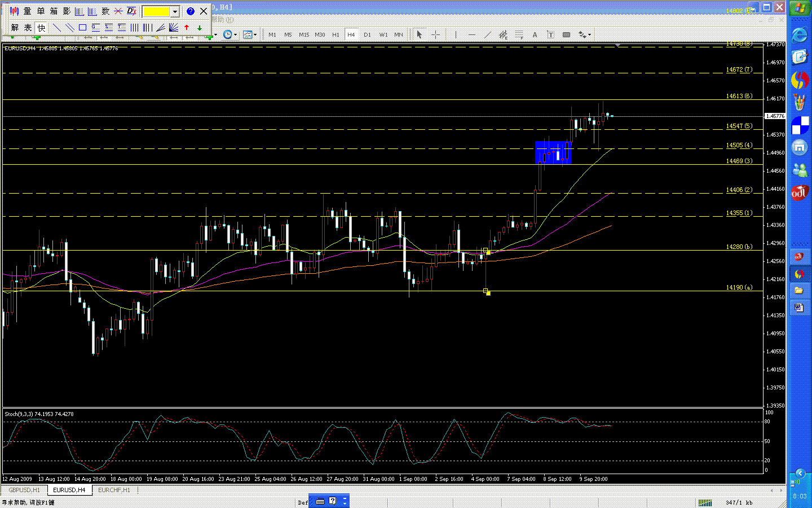The image size is (812, 508).
Task: Switch to the D1 timeframe
Action: pos(367,34)
